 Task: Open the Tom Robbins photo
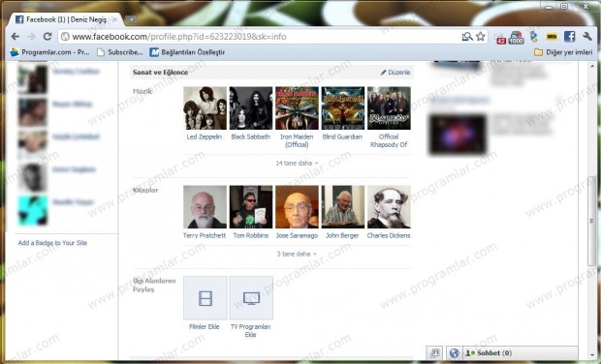(x=251, y=207)
